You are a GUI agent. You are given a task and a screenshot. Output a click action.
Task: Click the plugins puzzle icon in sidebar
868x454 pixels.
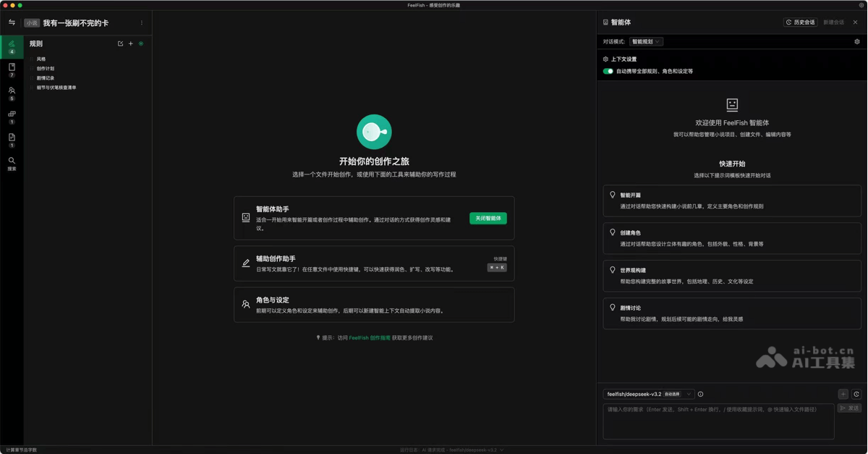click(x=12, y=114)
